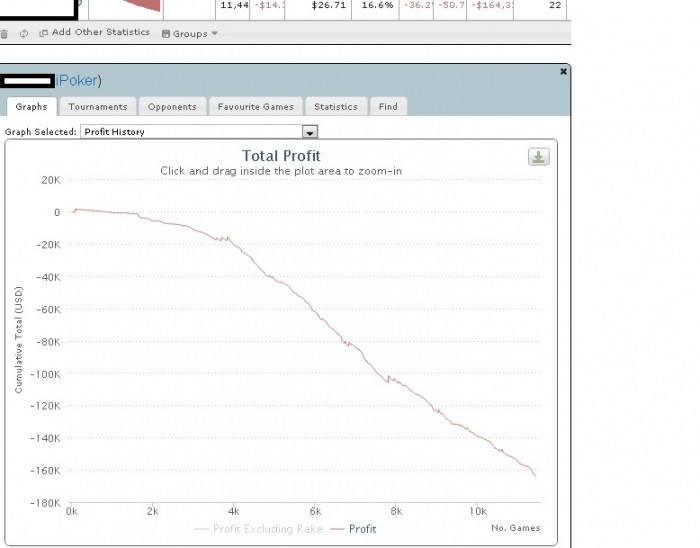Viewport: 700px width, 548px height.
Task: Toggle Profit Excluding Rake legend series
Action: [x=259, y=529]
